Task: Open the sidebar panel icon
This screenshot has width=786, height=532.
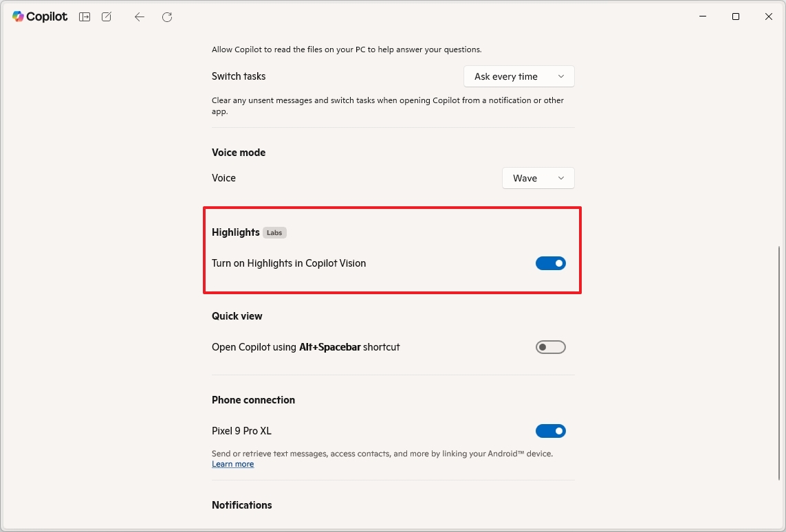Action: (x=84, y=16)
